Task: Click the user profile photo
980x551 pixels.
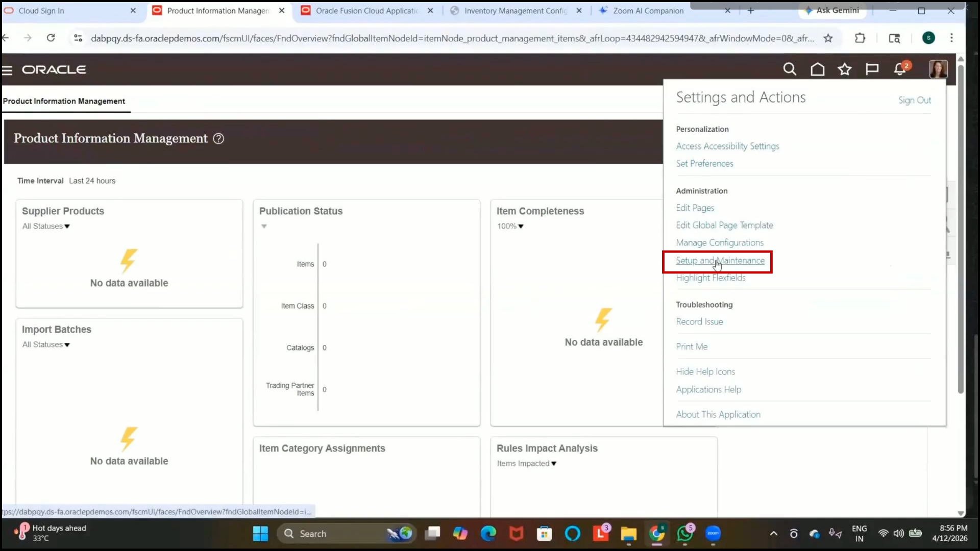Action: tap(938, 69)
